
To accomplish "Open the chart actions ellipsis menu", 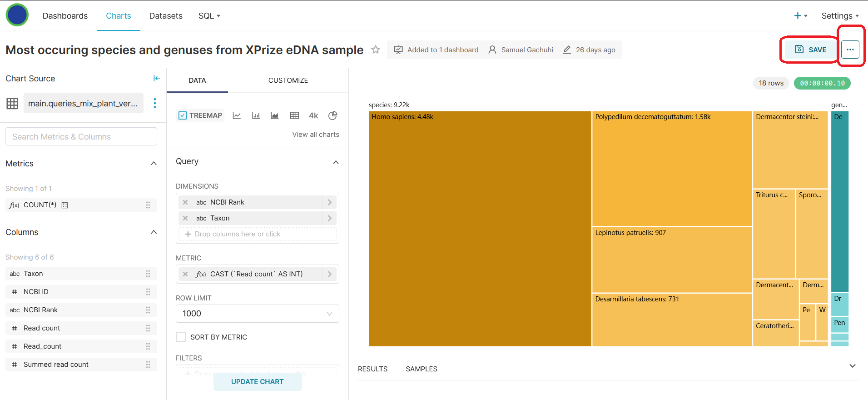I will coord(850,50).
